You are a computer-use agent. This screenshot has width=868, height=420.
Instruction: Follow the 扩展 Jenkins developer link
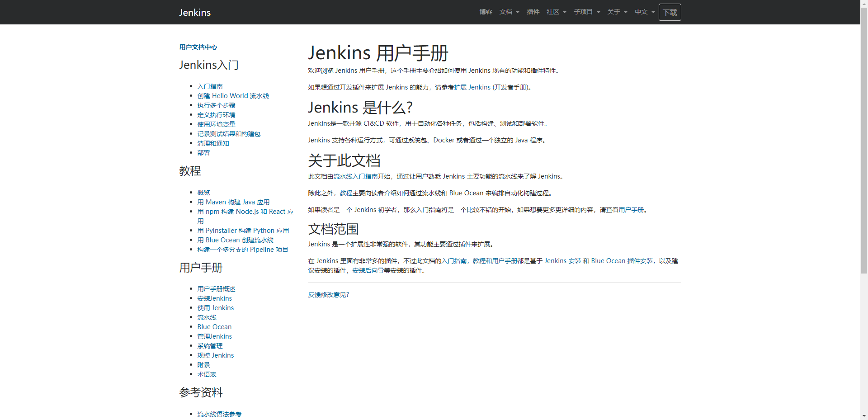coord(472,87)
